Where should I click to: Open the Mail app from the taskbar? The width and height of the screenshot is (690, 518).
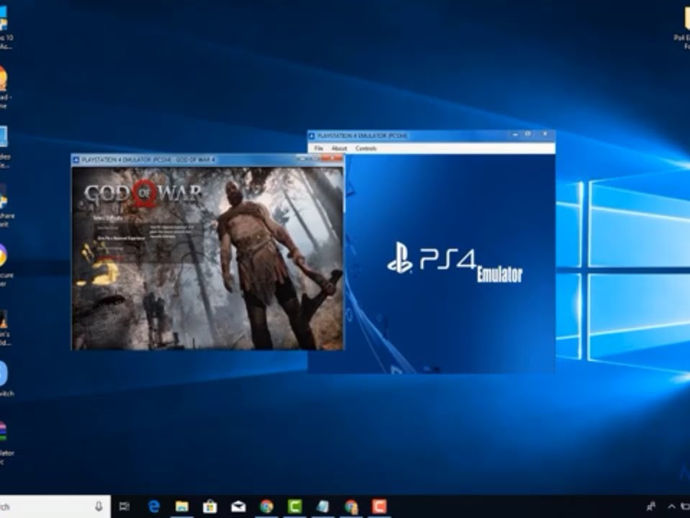(x=238, y=507)
